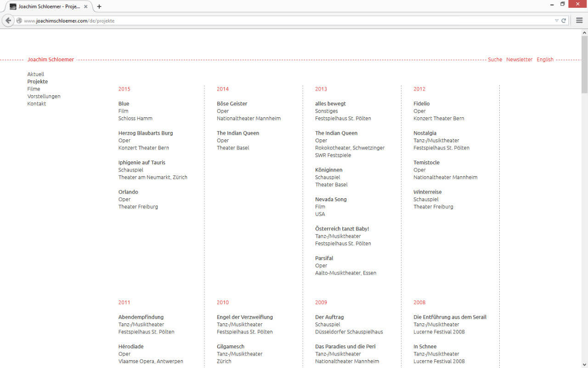Click the 2014 year heading
This screenshot has height=368, width=588.
(223, 89)
